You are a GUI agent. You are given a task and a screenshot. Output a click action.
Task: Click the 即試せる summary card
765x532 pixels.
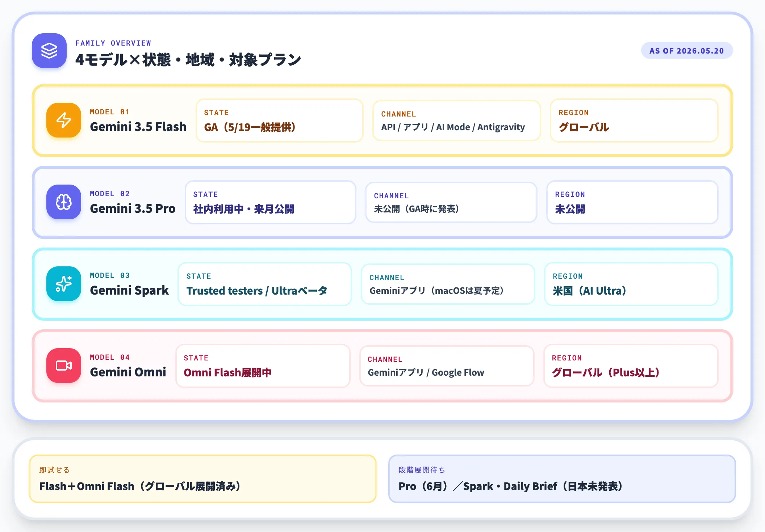click(203, 478)
